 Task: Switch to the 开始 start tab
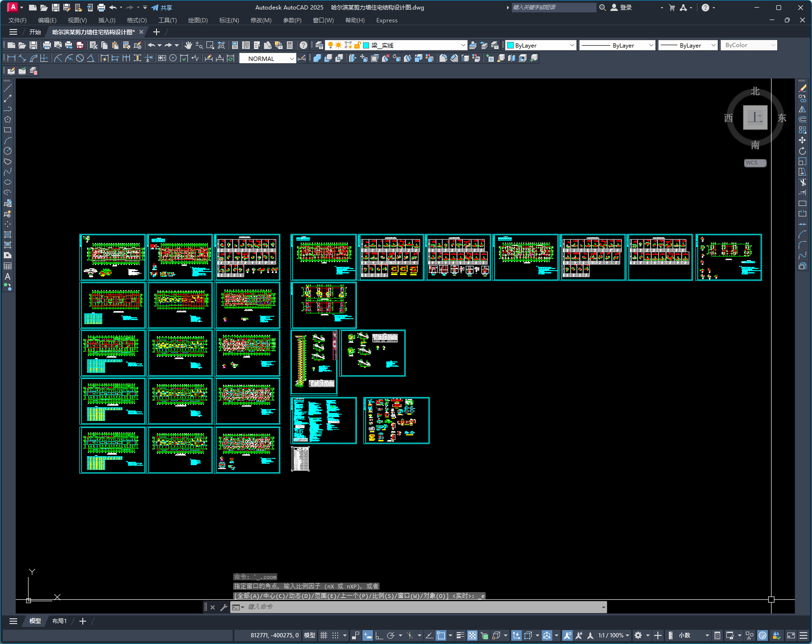(x=35, y=32)
